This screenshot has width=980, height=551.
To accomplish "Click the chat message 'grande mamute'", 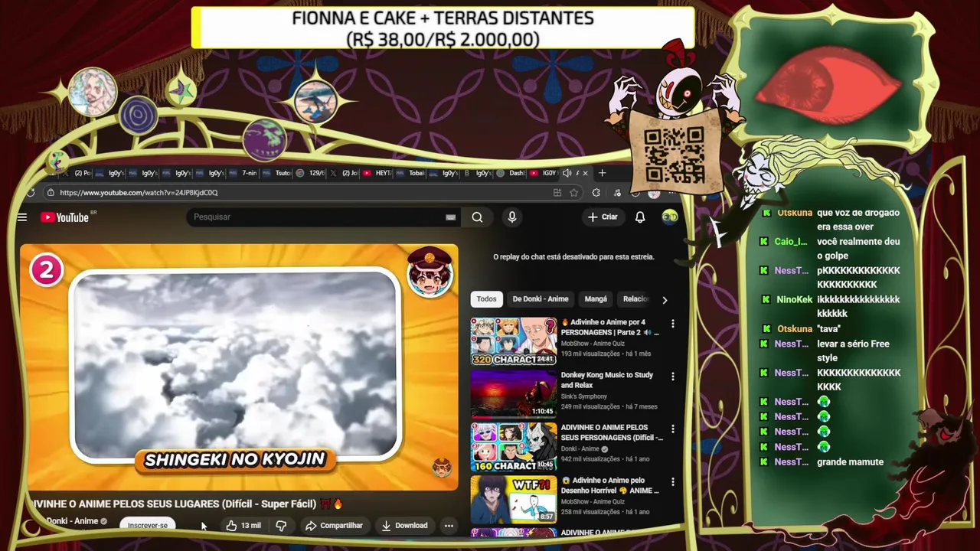I will (850, 462).
